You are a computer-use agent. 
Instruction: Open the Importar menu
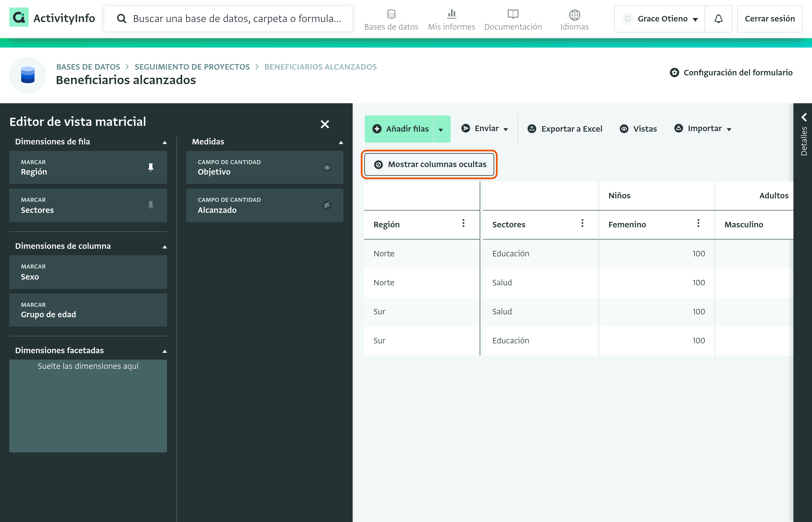703,128
